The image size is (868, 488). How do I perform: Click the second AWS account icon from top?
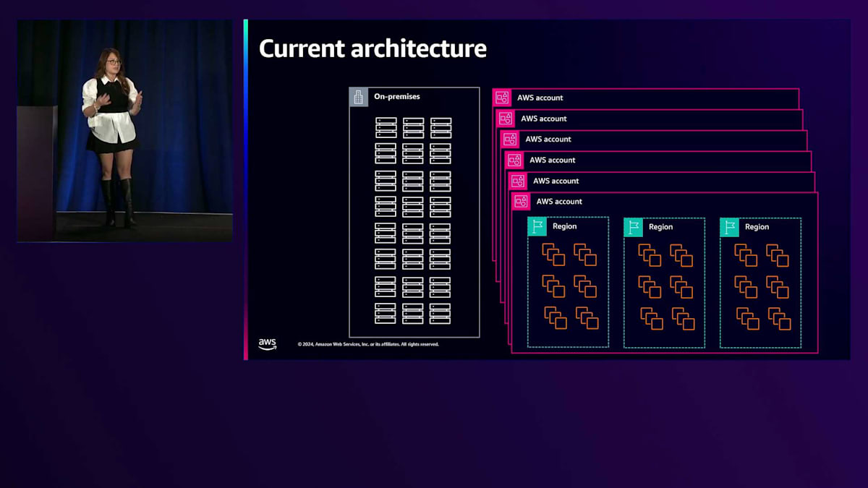pos(506,119)
